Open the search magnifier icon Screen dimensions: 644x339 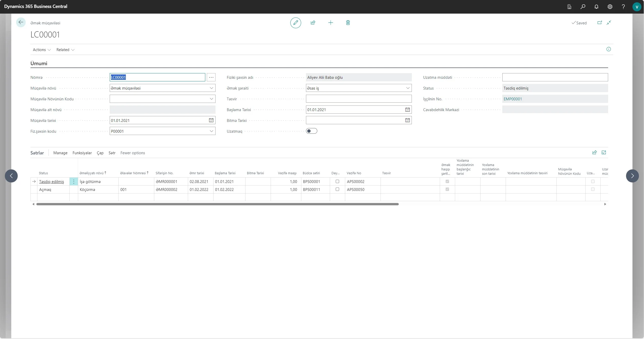click(583, 7)
